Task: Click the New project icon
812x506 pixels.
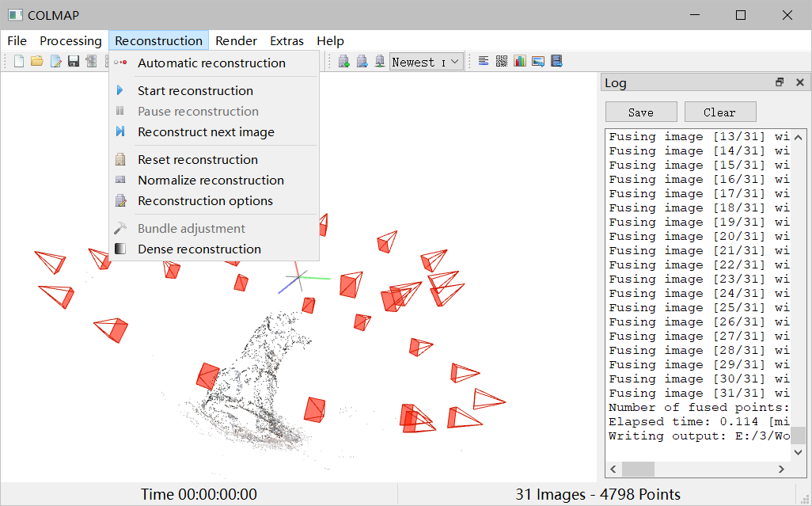Action: pyautogui.click(x=19, y=62)
